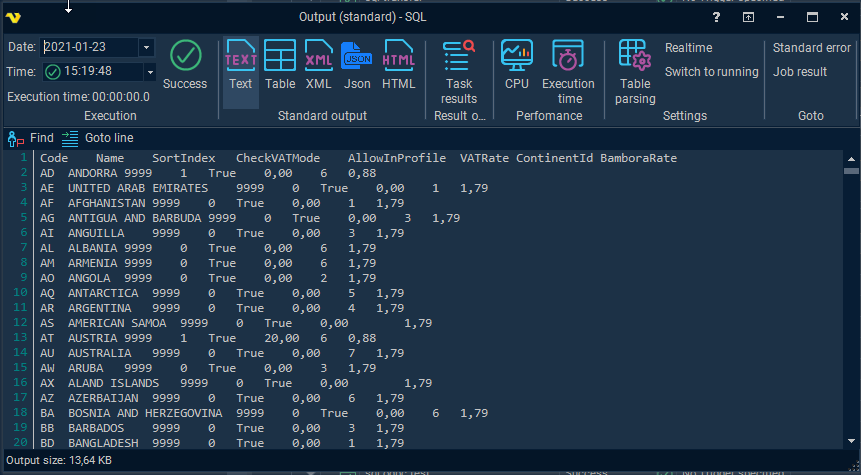Click the Find icon
Image resolution: width=861 pixels, height=475 pixels.
point(15,138)
